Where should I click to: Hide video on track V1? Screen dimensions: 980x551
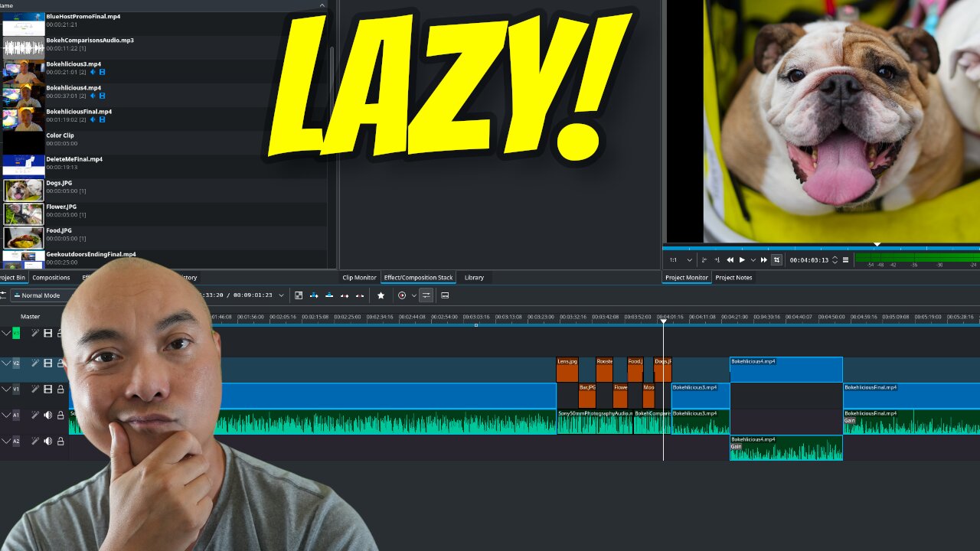coord(47,389)
